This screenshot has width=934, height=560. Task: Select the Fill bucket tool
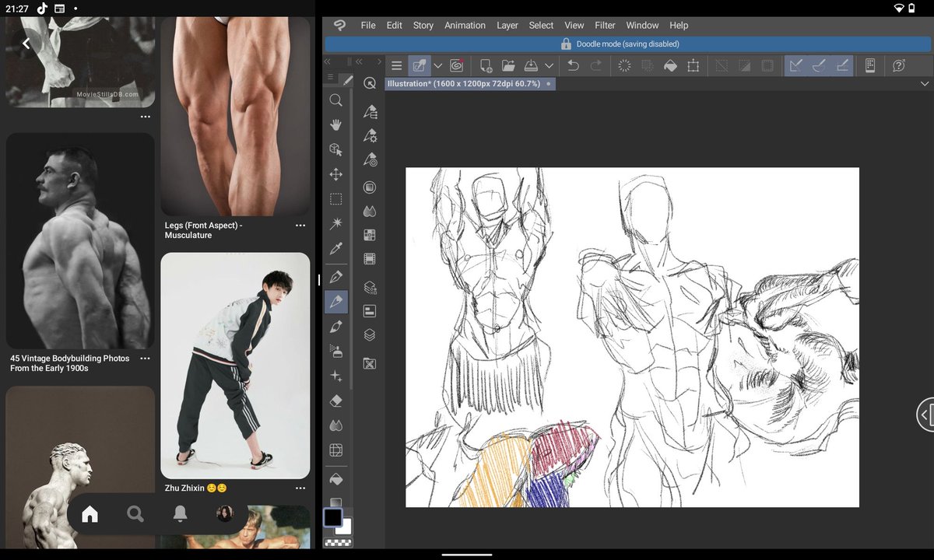click(x=336, y=479)
